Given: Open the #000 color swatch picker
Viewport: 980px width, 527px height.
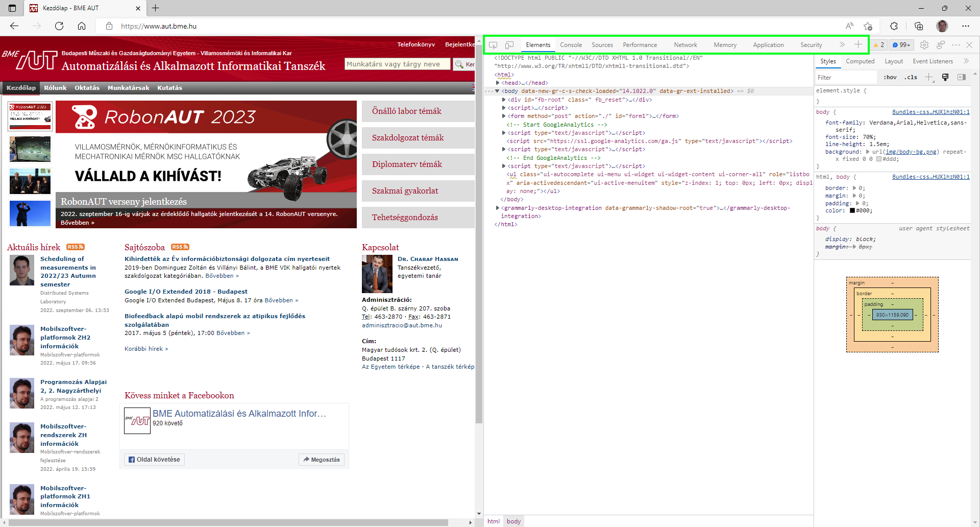Looking at the screenshot, I should click(852, 210).
